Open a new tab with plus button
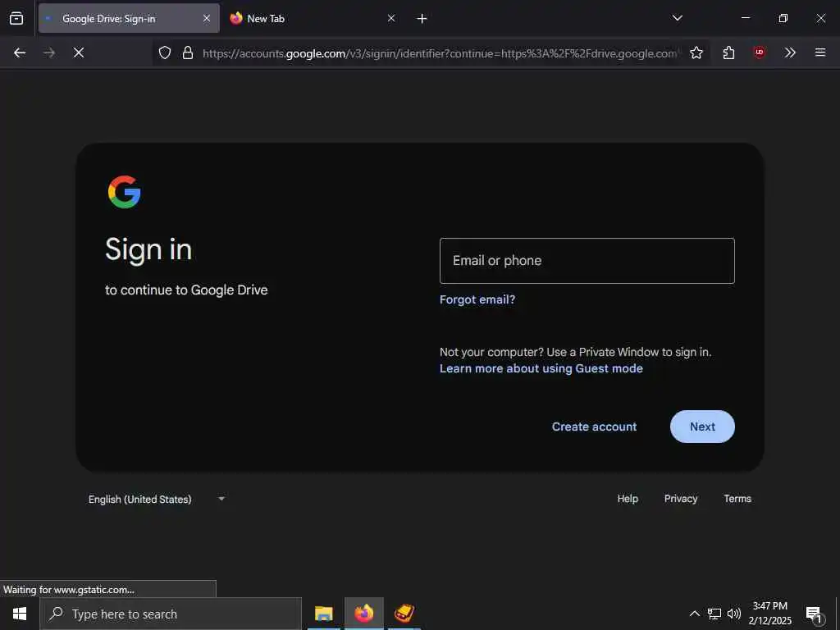840x630 pixels. pos(422,19)
